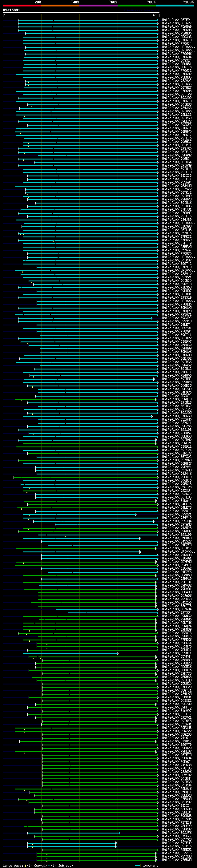The height and width of the screenshot is (868, 197).
Task: Click subject UniRef100_A2YGL1
Action: [176, 423]
